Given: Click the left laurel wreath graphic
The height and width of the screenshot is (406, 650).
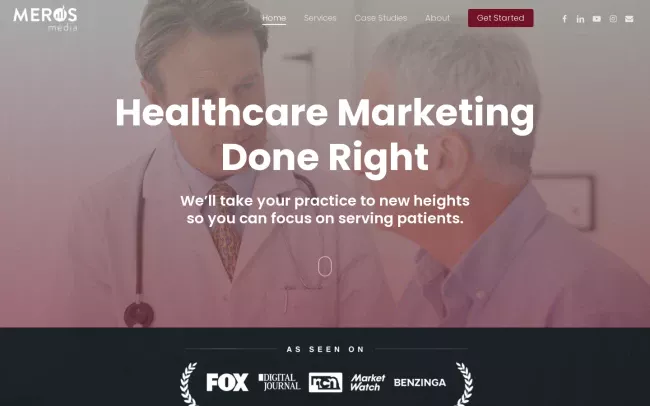Looking at the screenshot, I should click(x=189, y=384).
